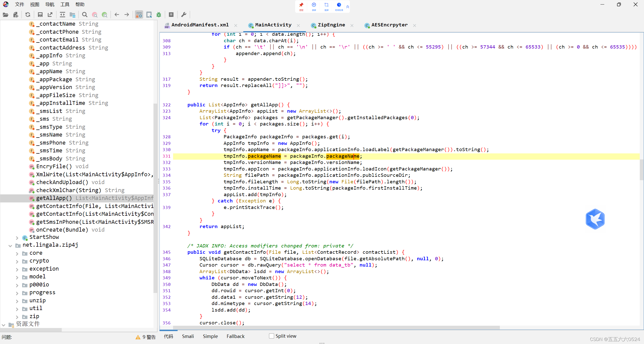The height and width of the screenshot is (344, 644).
Task: Click the pink class search icon
Action: point(95,15)
